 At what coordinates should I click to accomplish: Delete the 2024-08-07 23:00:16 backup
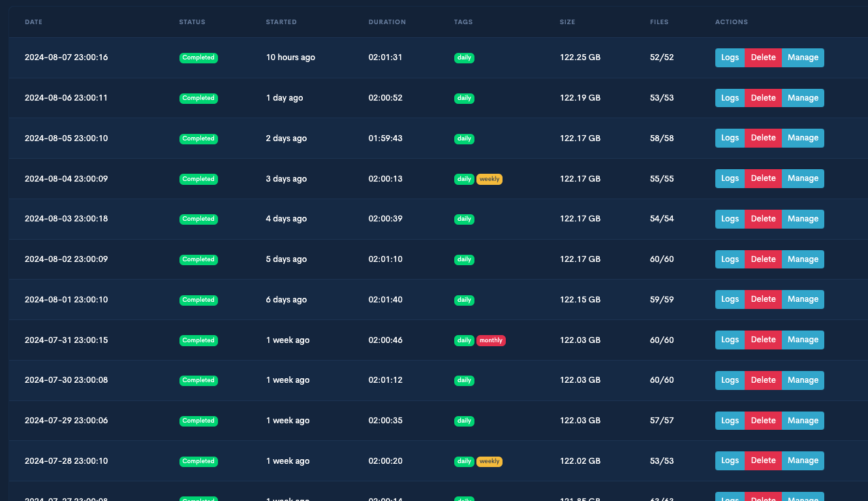tap(763, 57)
